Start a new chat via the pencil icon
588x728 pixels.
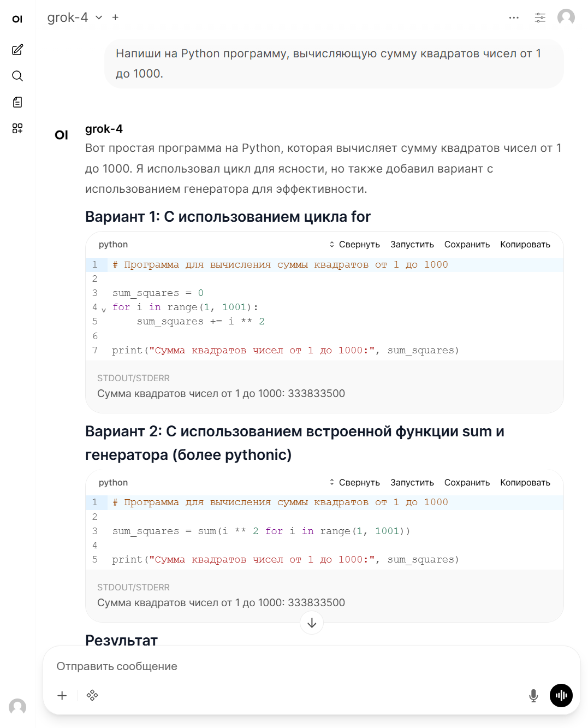(x=17, y=50)
